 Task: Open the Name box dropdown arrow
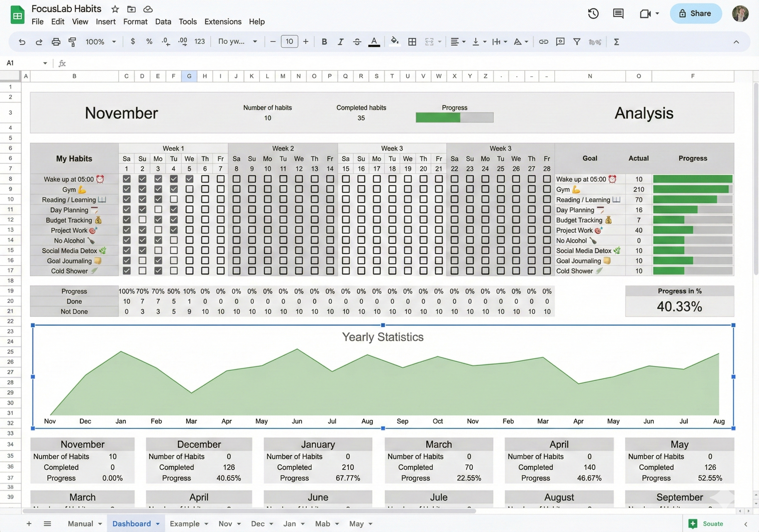point(45,63)
